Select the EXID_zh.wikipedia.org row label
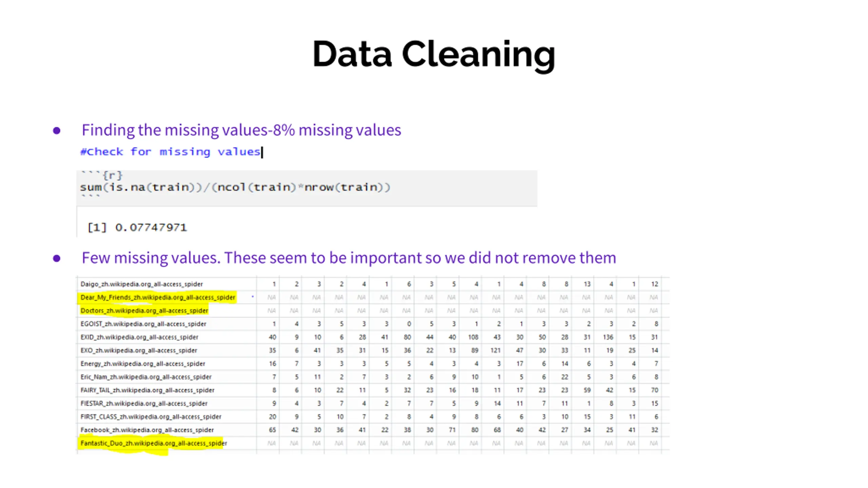The height and width of the screenshot is (488, 868). [139, 337]
